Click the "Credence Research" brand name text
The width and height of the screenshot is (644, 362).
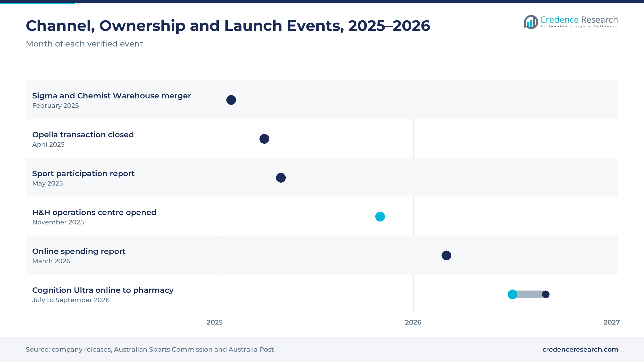(x=579, y=20)
